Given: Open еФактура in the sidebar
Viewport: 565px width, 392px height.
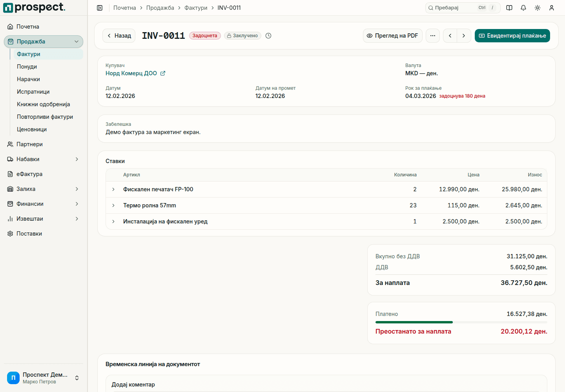Looking at the screenshot, I should (44, 174).
